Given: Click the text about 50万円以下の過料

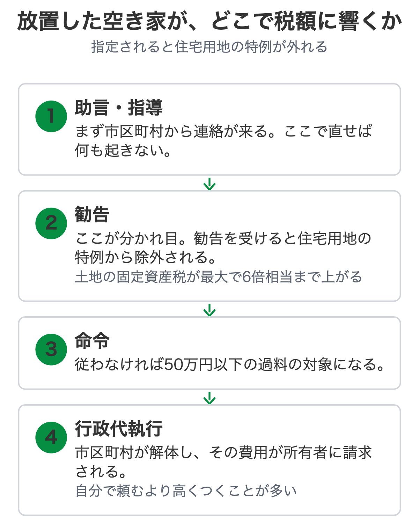Looking at the screenshot, I should [x=230, y=364].
